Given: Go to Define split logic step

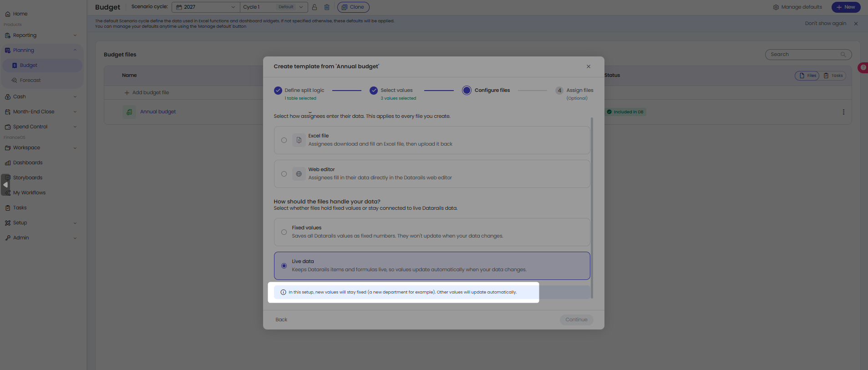Looking at the screenshot, I should [299, 93].
